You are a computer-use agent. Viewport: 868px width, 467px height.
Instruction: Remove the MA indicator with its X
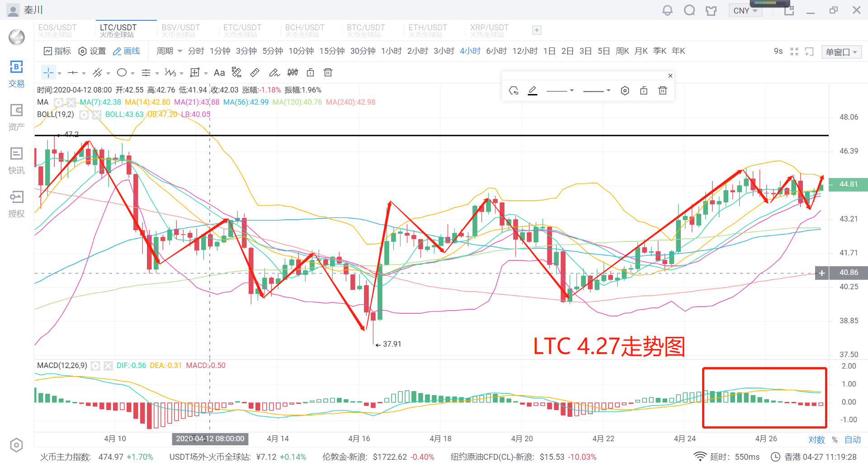tap(71, 103)
